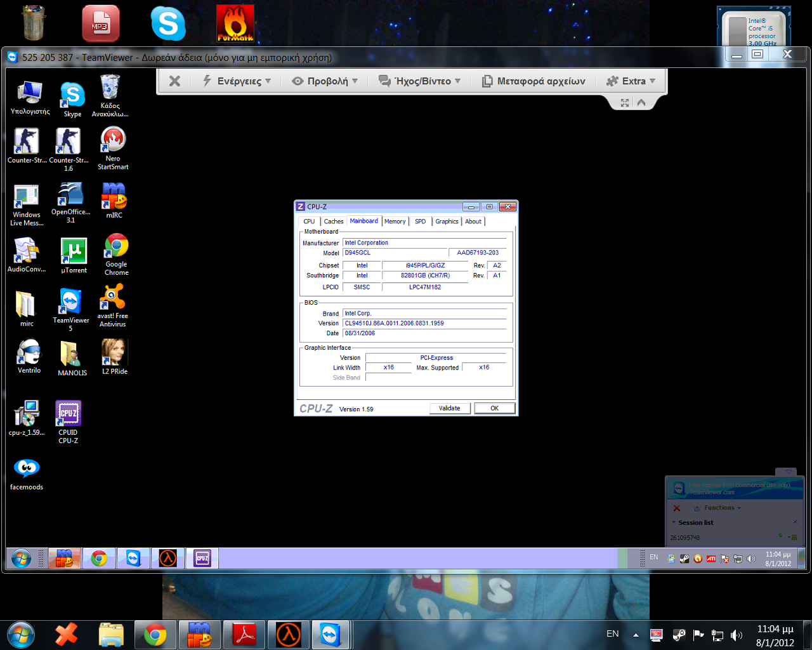The height and width of the screenshot is (650, 812).
Task: Open the remote Recycle Bin icon
Action: coord(110,96)
